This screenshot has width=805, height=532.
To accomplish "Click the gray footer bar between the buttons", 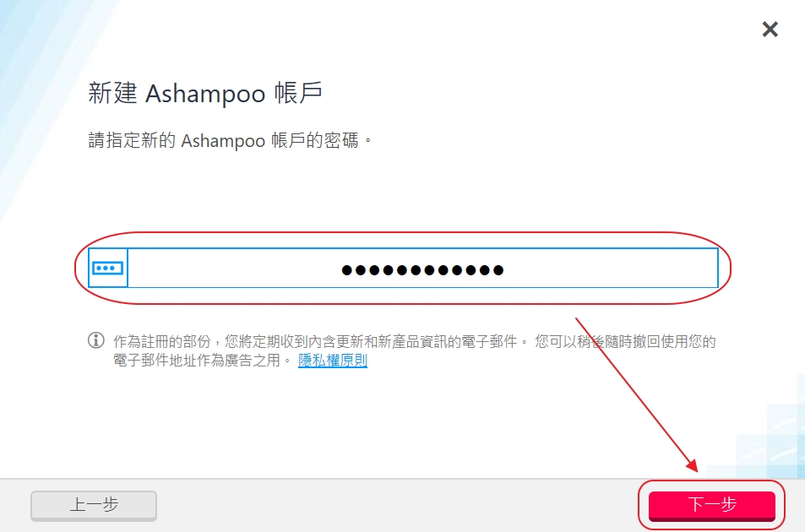I will point(398,505).
